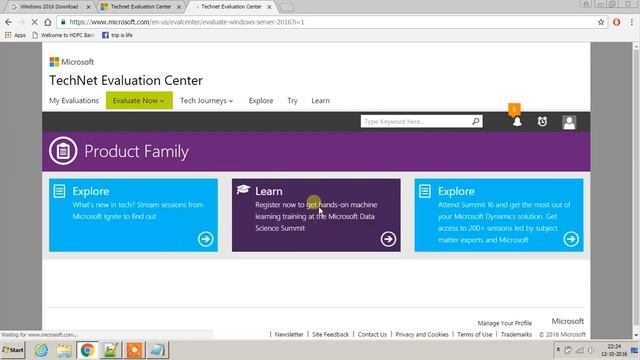Open the notifications bell icon
The image size is (640, 360).
coord(517,122)
